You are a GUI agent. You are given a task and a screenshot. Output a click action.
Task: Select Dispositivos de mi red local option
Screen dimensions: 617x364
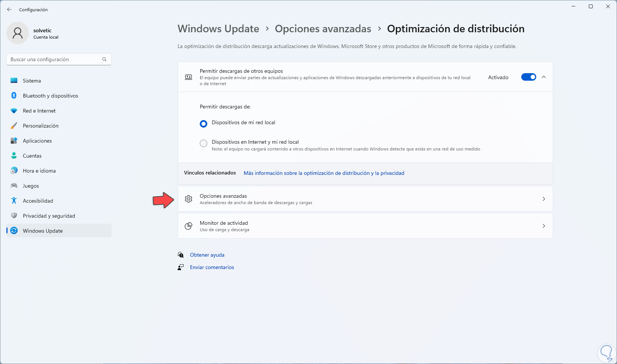[x=204, y=124]
